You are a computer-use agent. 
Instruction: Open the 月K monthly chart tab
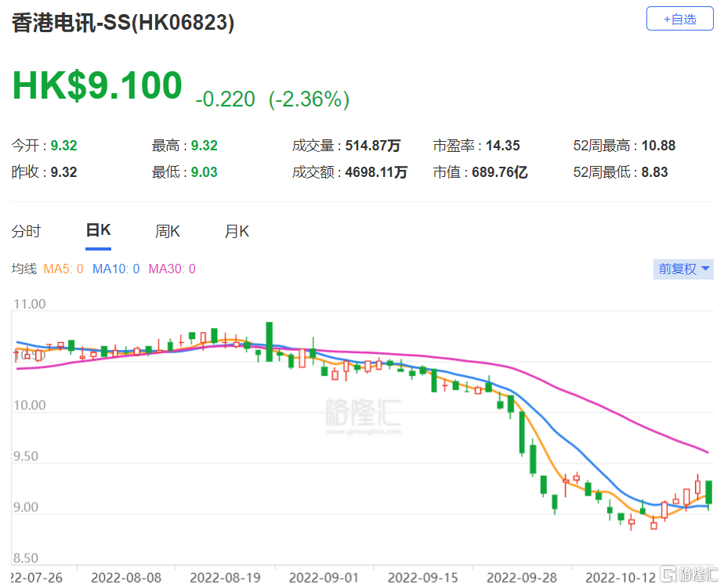tap(237, 231)
